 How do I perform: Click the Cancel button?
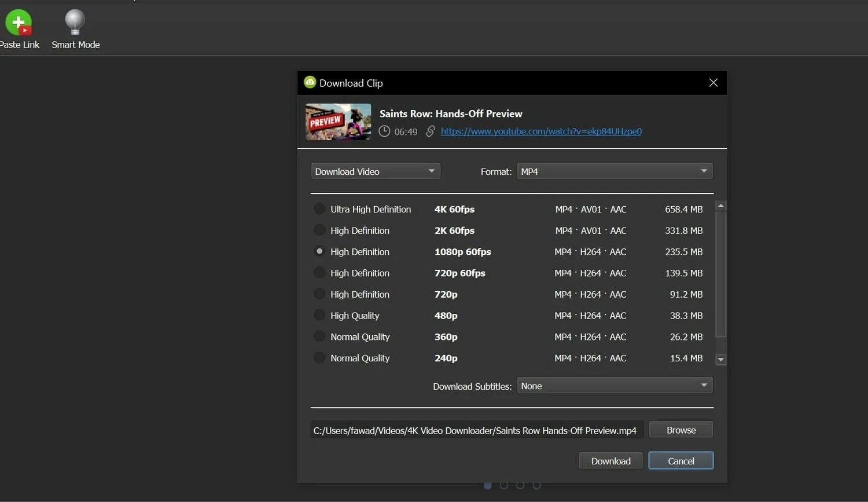[681, 461]
